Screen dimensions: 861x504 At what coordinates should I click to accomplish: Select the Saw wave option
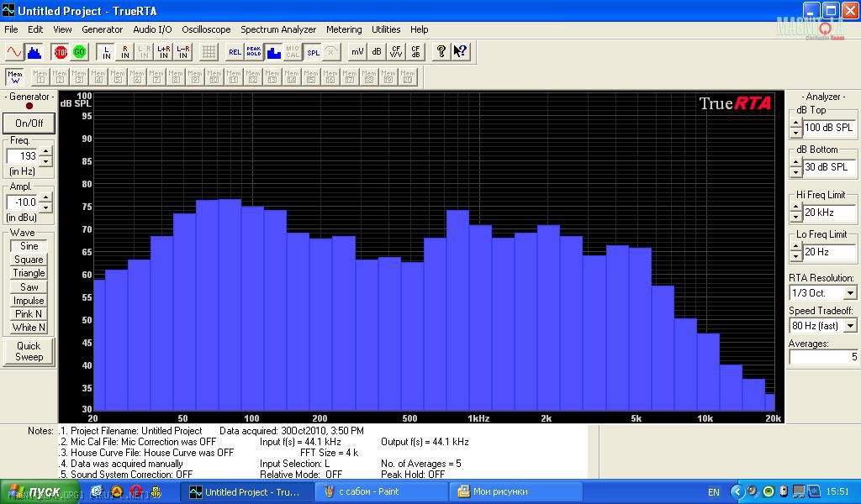(x=29, y=286)
